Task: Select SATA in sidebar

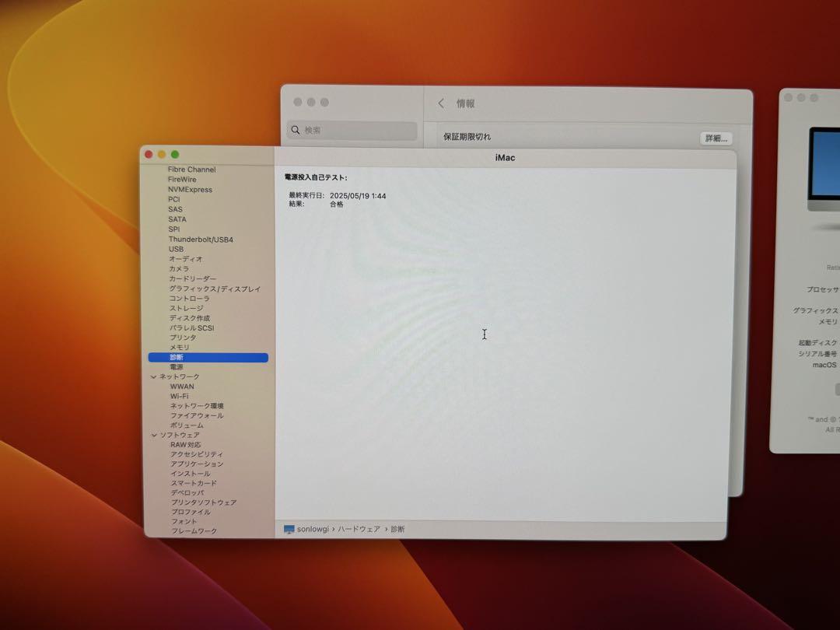Action: coord(177,219)
